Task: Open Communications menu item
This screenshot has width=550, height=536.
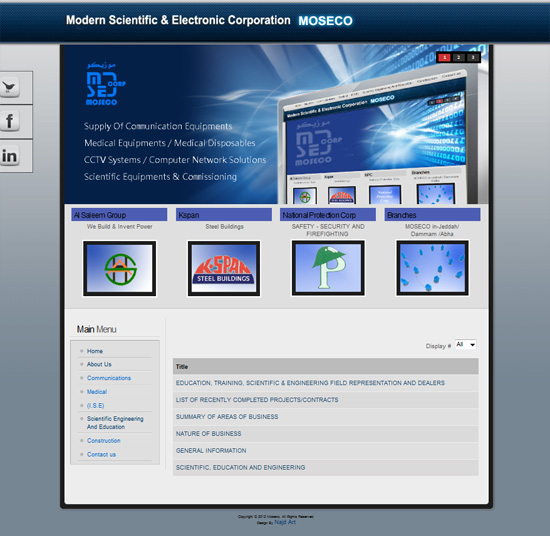Action: click(x=109, y=378)
